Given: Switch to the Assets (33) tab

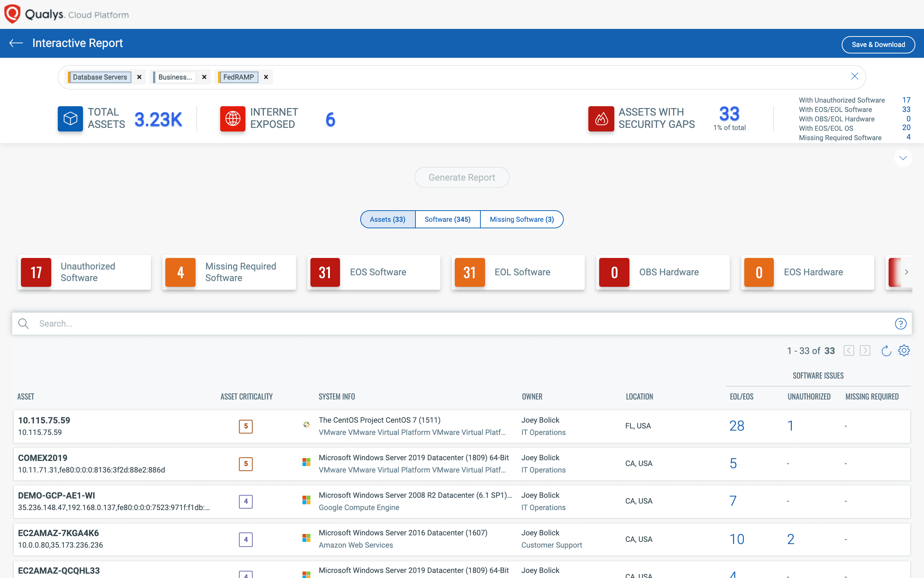Looking at the screenshot, I should (388, 219).
